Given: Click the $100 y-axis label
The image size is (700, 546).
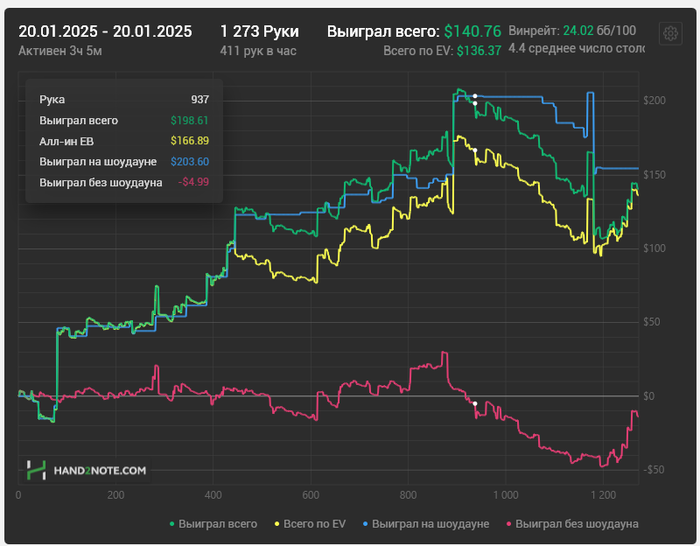Looking at the screenshot, I should coord(654,248).
